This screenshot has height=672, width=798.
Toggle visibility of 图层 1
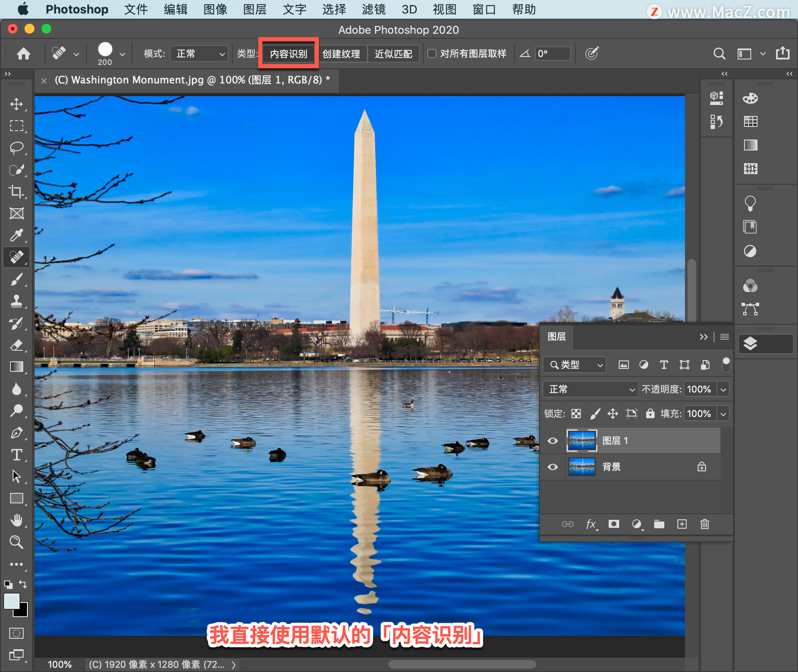click(553, 441)
